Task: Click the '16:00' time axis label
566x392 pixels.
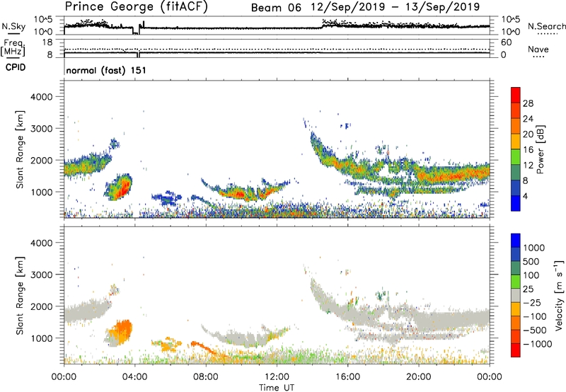Action: 347,377
